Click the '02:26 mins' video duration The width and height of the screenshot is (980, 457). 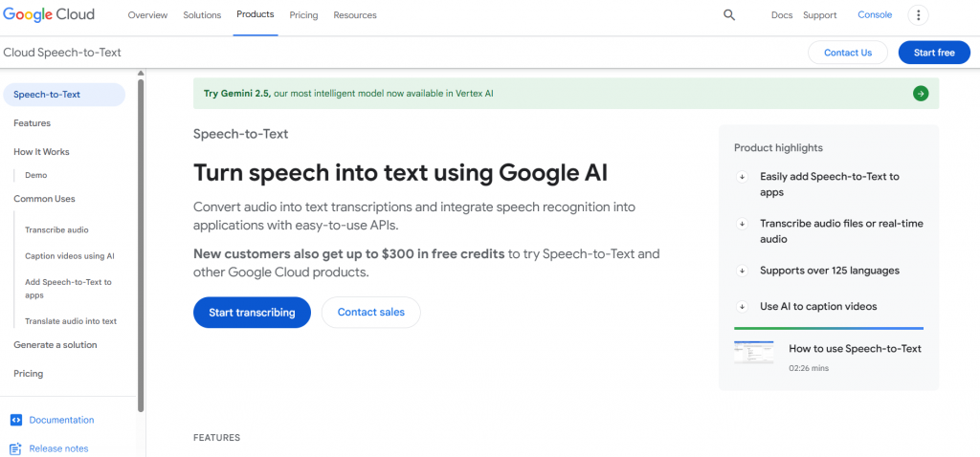tap(808, 368)
